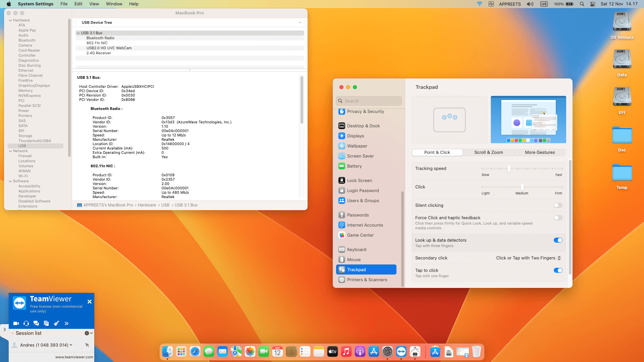Select the TeamViewer whiteboard brush icon
This screenshot has width=644, height=362.
click(56, 323)
